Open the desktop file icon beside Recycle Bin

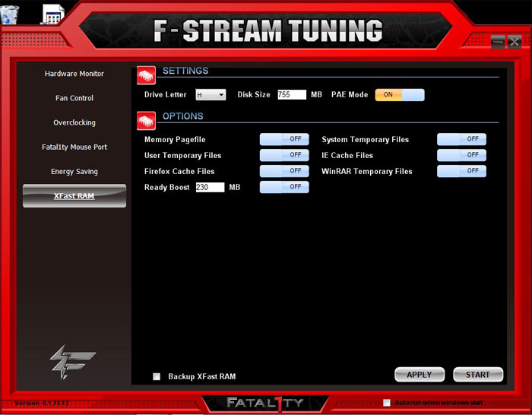point(52,14)
